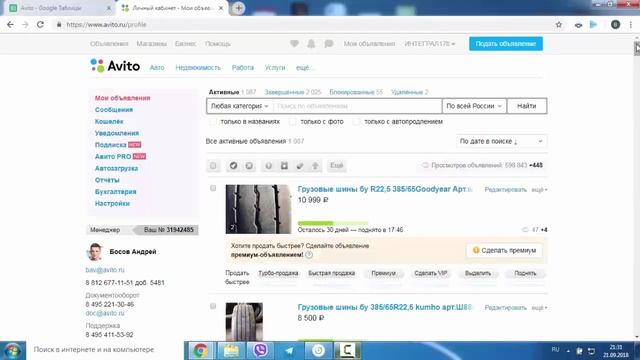Expand ИНТЕГРАЛ178 account dropdown
The image size is (640, 360).
click(430, 44)
